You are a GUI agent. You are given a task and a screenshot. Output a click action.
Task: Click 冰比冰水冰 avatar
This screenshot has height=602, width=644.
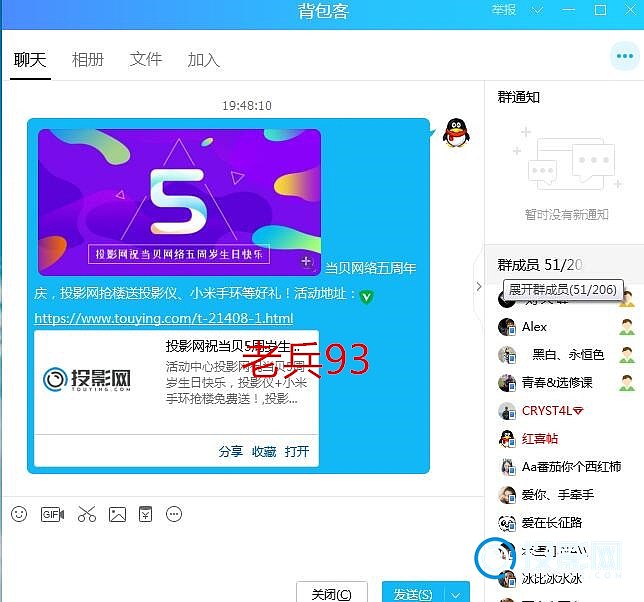[x=506, y=579]
